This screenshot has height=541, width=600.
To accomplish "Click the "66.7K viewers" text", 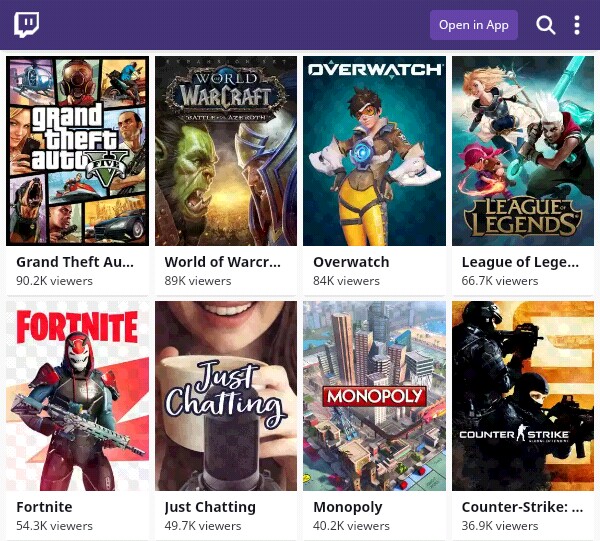I will (500, 281).
